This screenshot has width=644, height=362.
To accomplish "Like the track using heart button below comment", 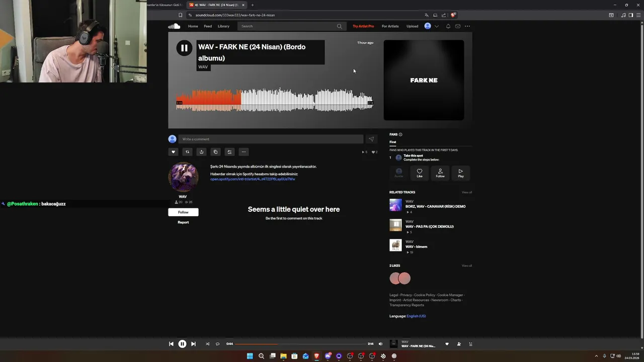I will [x=174, y=152].
